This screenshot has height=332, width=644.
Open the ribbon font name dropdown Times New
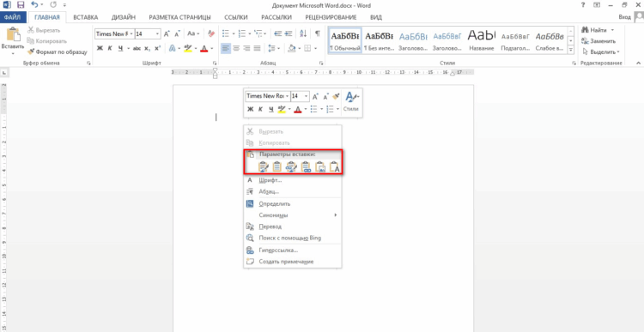[132, 34]
